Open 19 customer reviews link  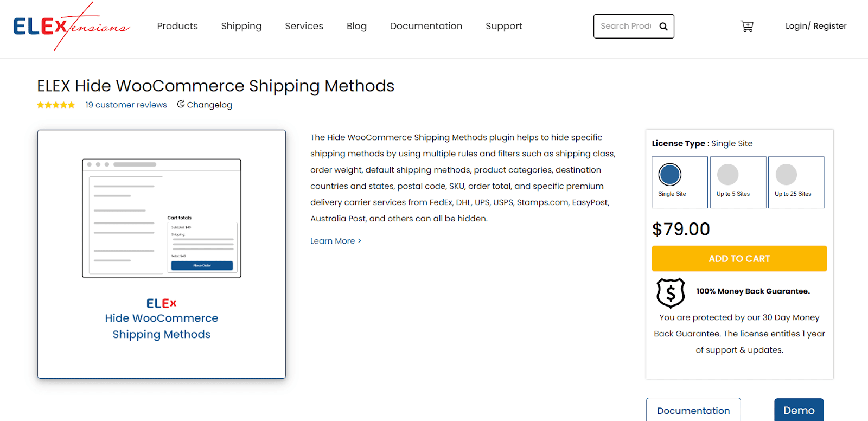point(126,105)
